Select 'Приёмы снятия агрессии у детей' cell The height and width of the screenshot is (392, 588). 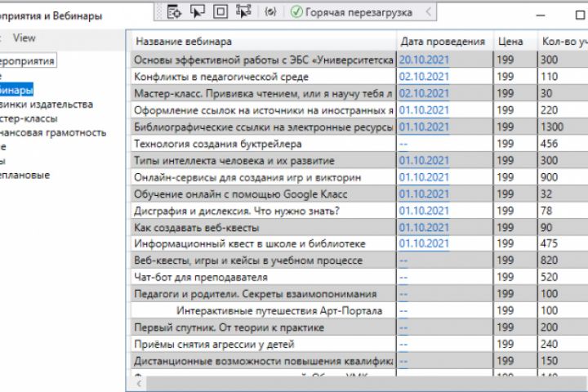(x=264, y=344)
